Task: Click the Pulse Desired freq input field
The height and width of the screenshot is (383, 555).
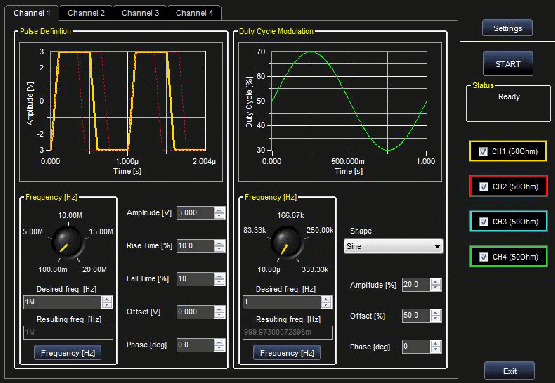Action: (x=62, y=302)
